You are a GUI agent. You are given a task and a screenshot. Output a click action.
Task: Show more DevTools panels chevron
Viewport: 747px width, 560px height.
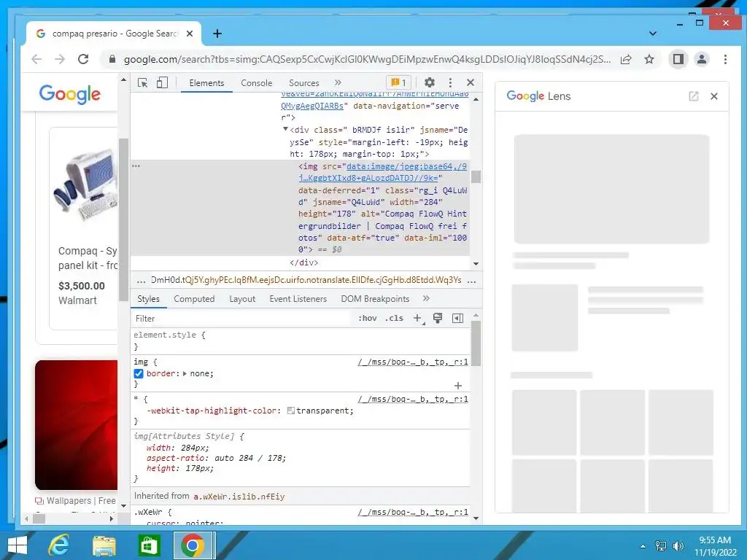338,82
